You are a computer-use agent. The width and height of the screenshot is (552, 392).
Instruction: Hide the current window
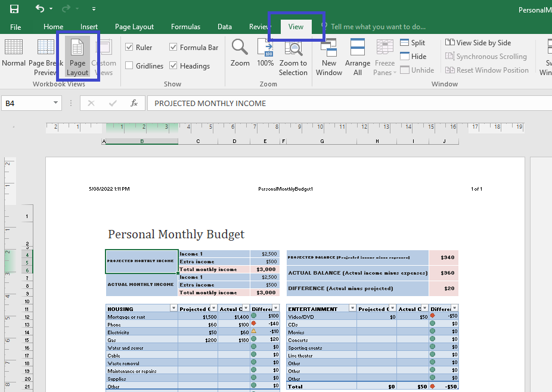413,57
